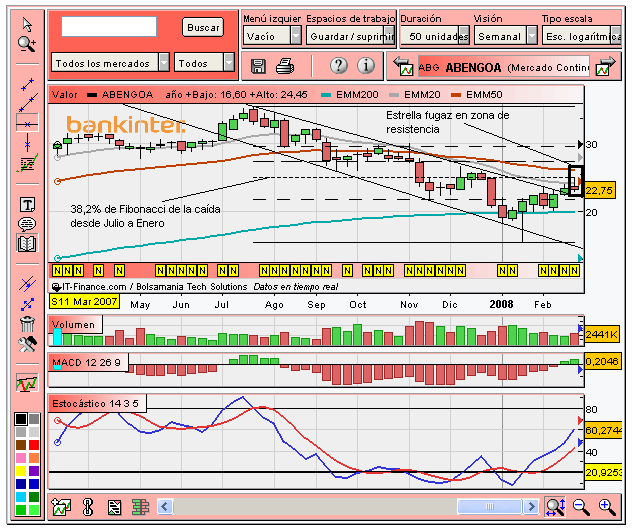Screen dimensions: 633x530
Task: Click the bottom bar chart settings icon
Action: pyautogui.click(x=61, y=506)
